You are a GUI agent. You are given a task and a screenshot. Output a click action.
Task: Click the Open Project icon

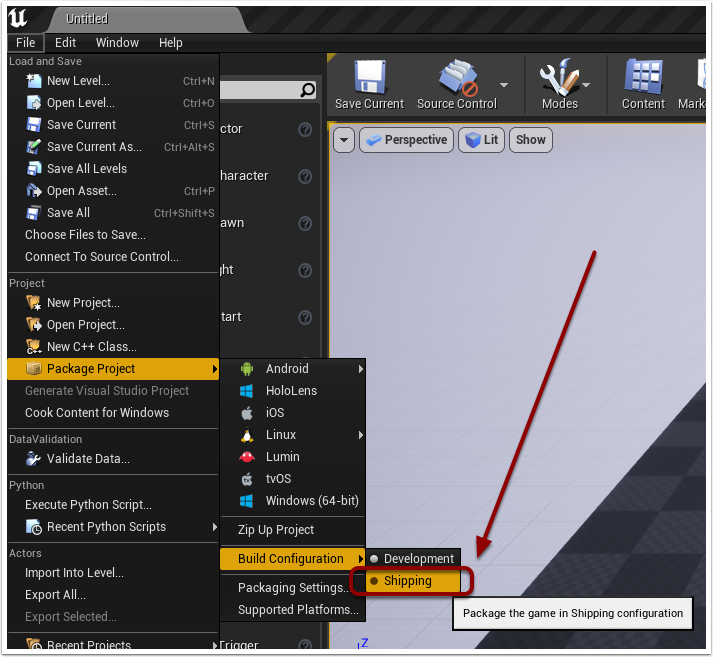34,325
